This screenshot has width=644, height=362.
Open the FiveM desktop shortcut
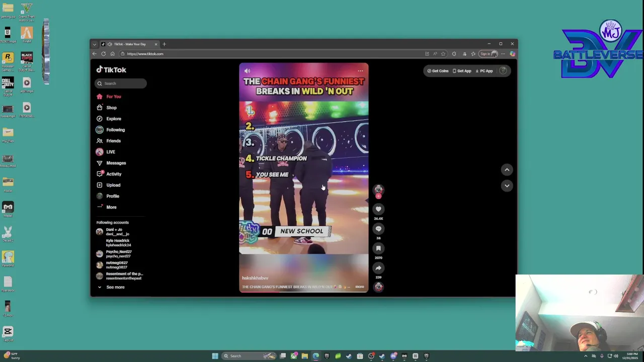(x=27, y=36)
